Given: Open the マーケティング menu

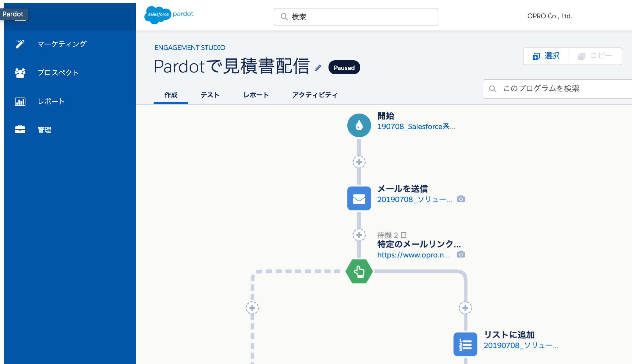Looking at the screenshot, I should pos(62,44).
